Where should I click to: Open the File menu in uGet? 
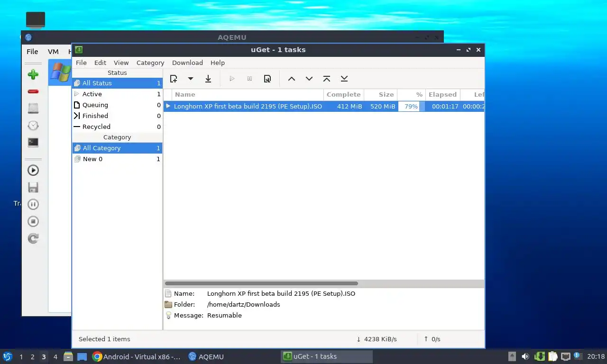[81, 63]
